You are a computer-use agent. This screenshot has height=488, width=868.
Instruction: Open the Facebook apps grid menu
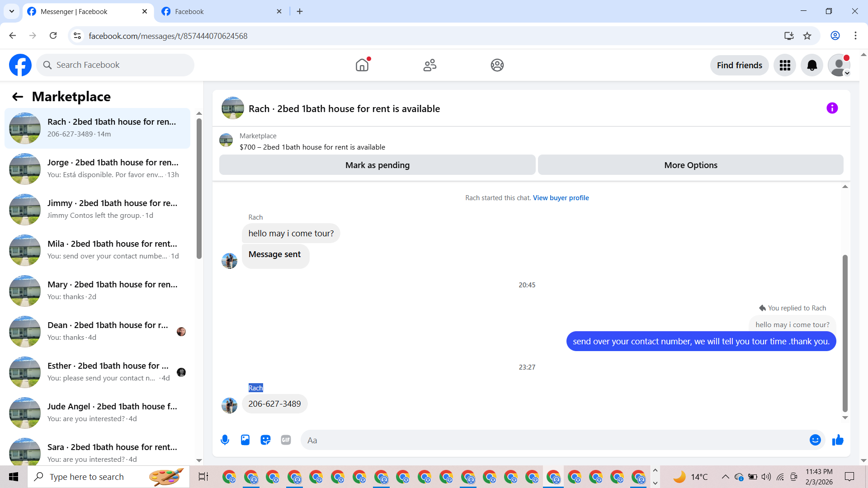pyautogui.click(x=785, y=66)
